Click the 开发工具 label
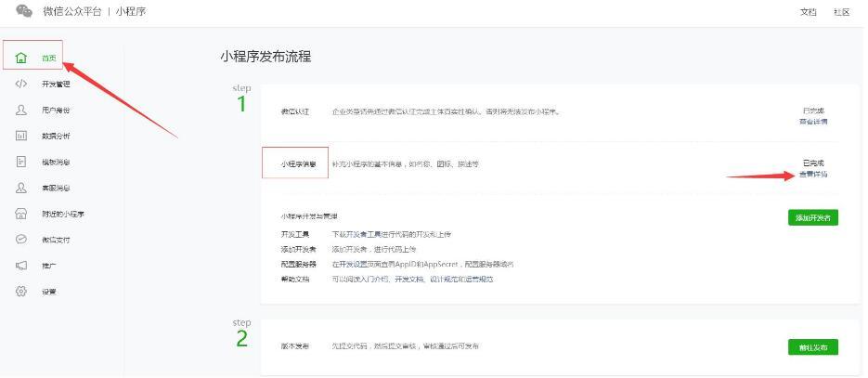This screenshot has width=868, height=378. coord(295,235)
